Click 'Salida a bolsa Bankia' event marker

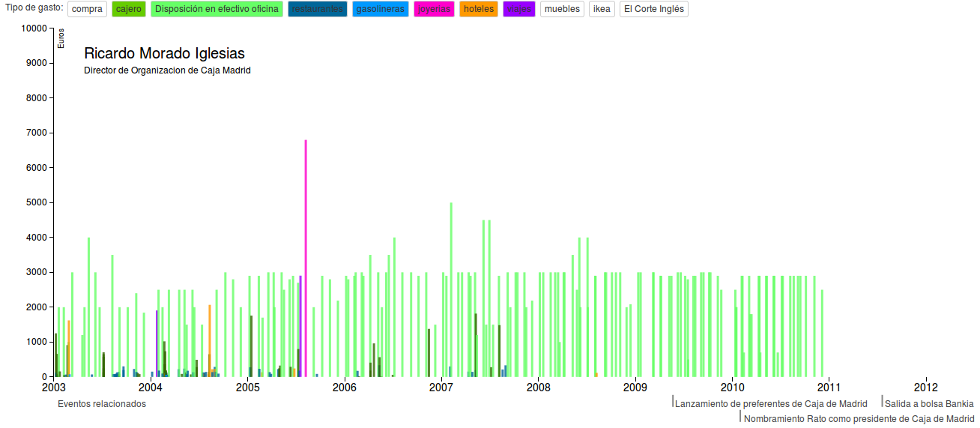(x=929, y=404)
